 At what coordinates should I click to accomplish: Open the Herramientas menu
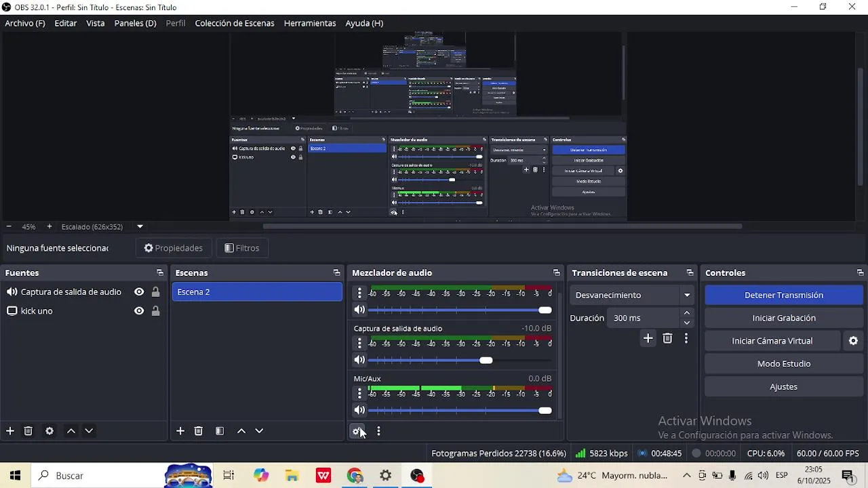click(x=310, y=23)
